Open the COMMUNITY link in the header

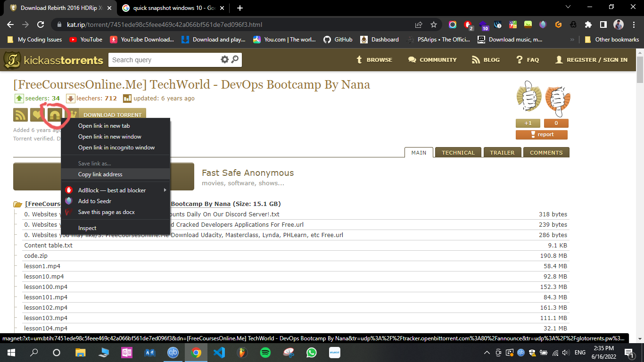point(432,60)
